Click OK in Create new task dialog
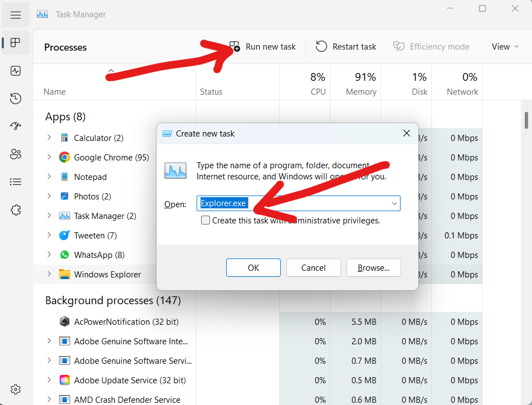The height and width of the screenshot is (405, 532). [x=253, y=267]
